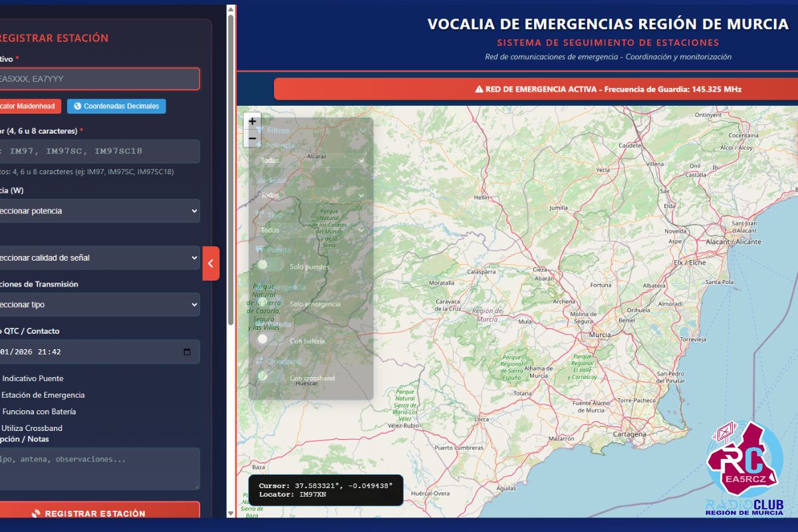Click the warning icon in emergency banner

(x=479, y=89)
